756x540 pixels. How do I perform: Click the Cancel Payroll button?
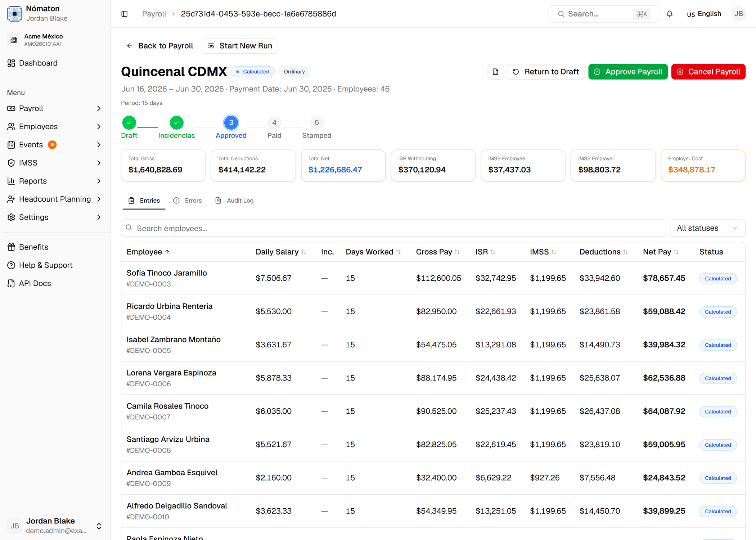coord(708,72)
